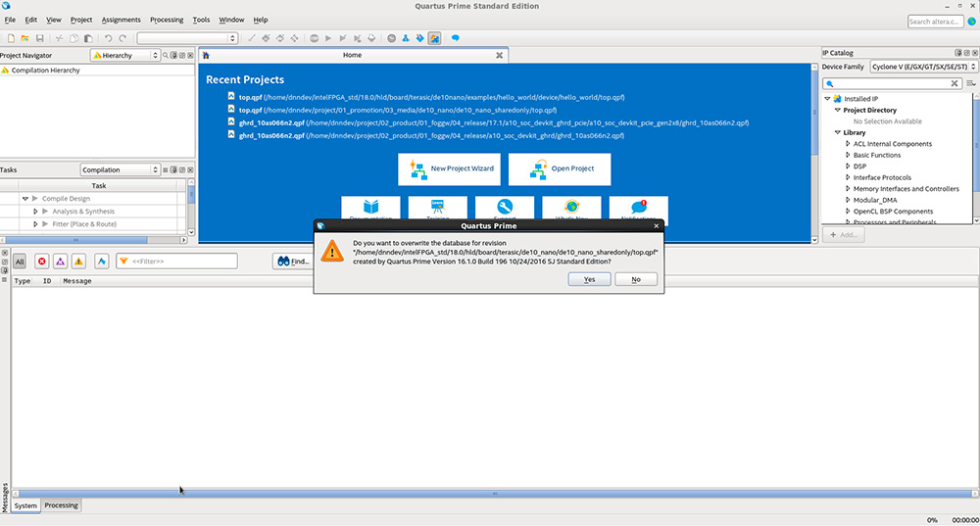Switch to the System messages tab
This screenshot has width=980, height=526.
coord(25,506)
